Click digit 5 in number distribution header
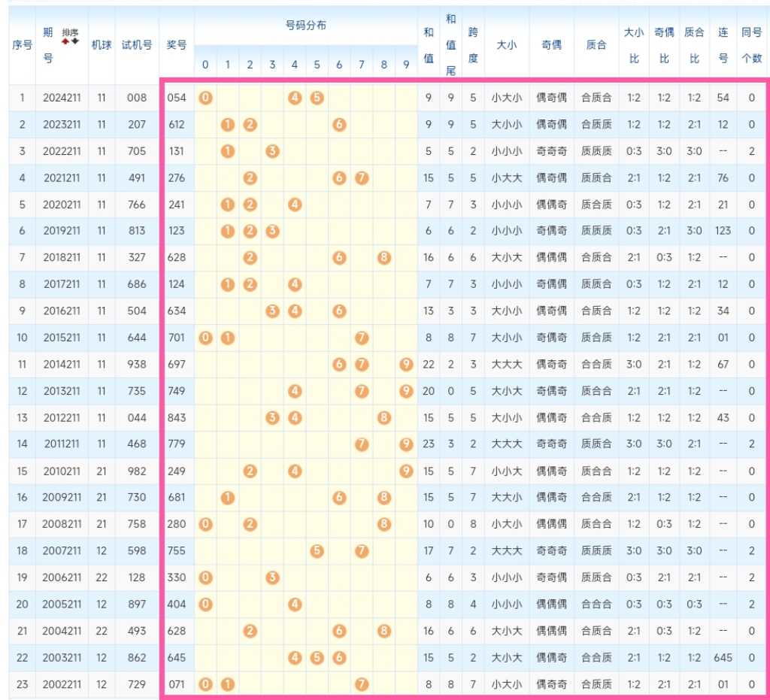 (x=317, y=65)
